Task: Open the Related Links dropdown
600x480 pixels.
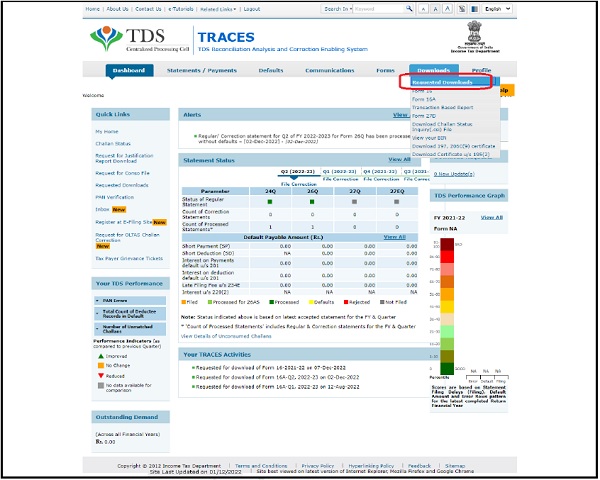Action: point(218,9)
